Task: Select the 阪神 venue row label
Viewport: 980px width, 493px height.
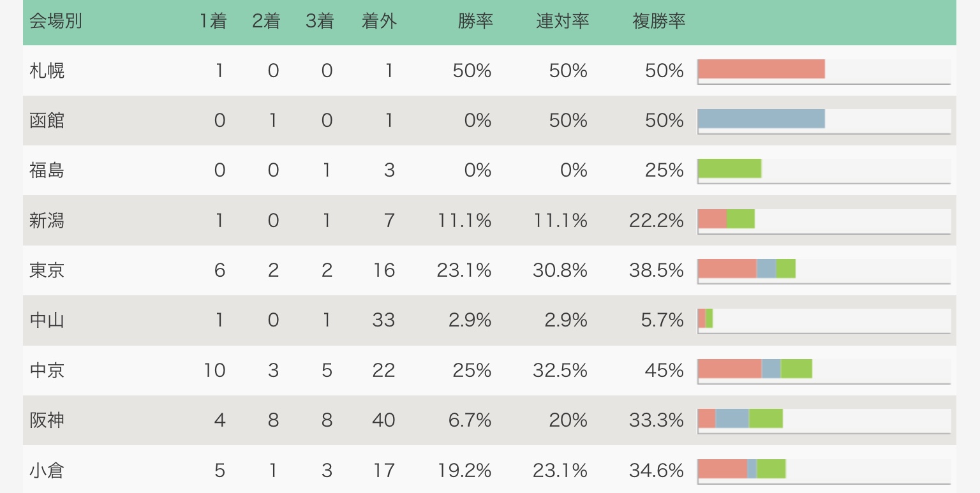Action: pyautogui.click(x=47, y=420)
